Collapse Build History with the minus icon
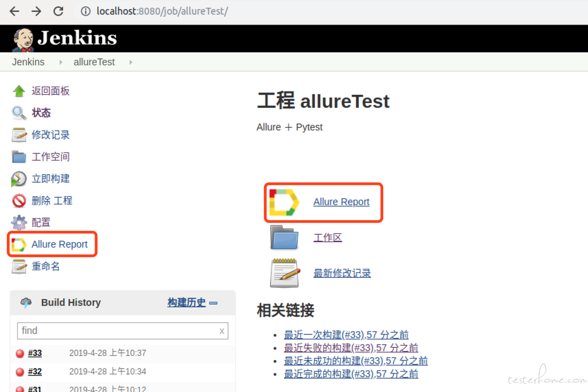The image size is (588, 392). click(x=213, y=303)
